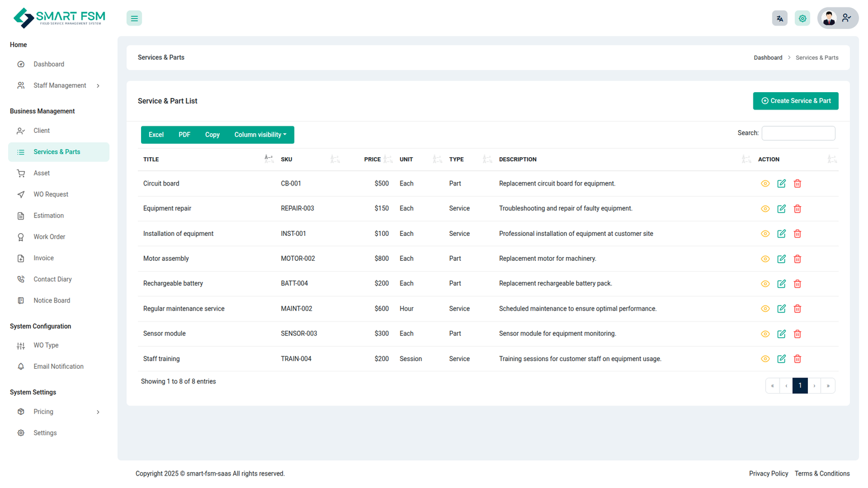868x488 pixels.
Task: Go to WO Request in sidebar
Action: point(51,195)
